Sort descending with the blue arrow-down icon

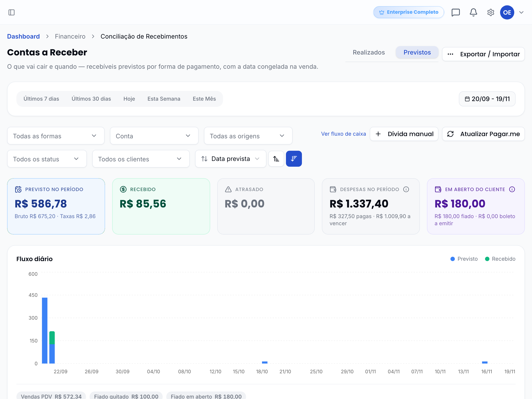point(294,159)
